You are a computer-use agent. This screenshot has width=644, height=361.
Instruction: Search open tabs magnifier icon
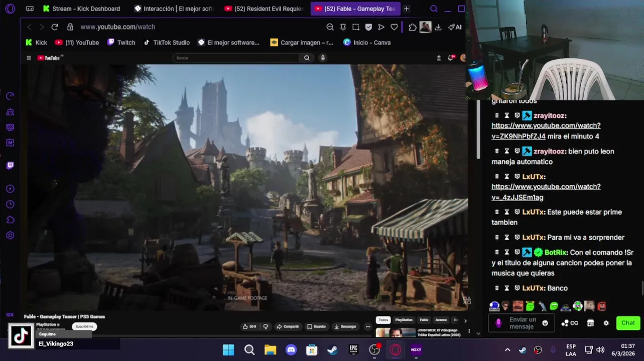434,9
